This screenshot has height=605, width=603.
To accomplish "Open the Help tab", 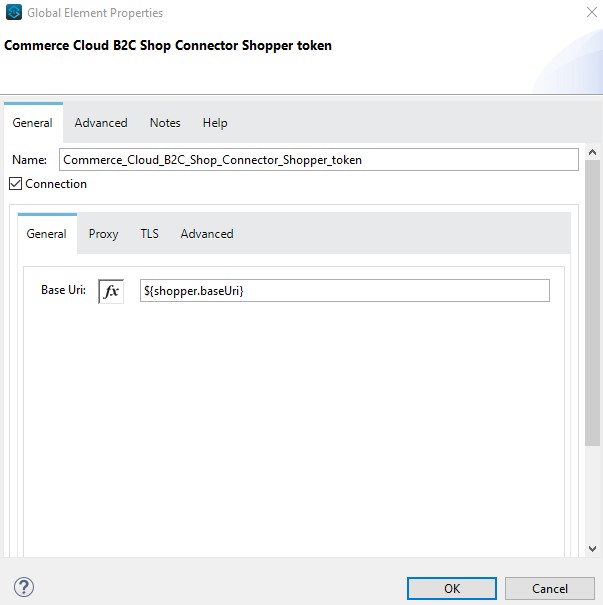I will [215, 123].
